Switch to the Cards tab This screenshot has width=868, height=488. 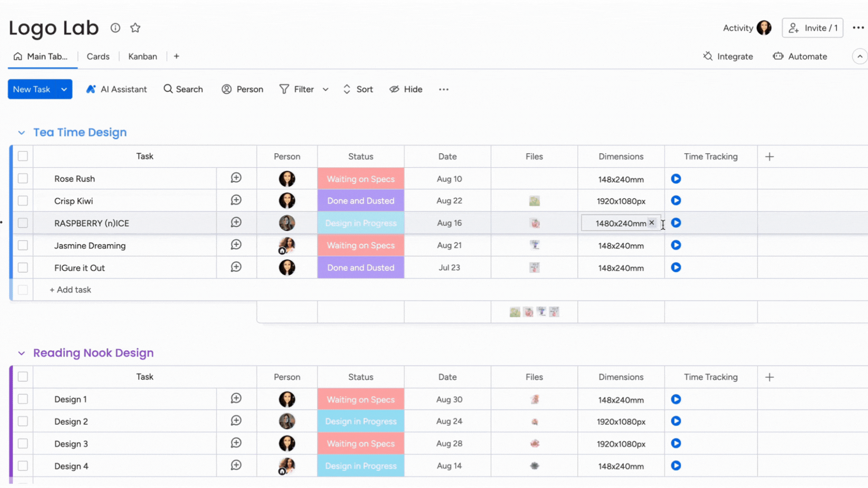98,56
